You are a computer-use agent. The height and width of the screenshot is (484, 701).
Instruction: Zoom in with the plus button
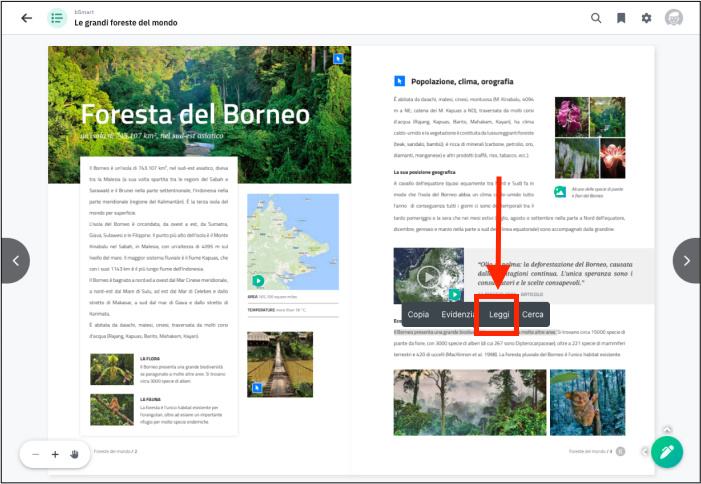tap(55, 455)
